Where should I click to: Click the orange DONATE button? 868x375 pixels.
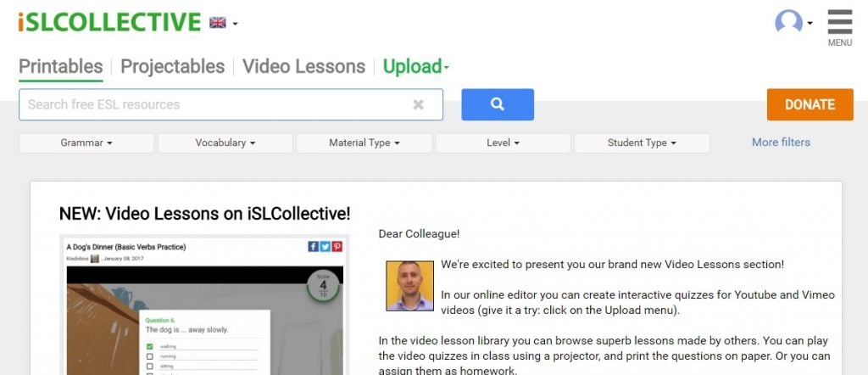point(810,104)
